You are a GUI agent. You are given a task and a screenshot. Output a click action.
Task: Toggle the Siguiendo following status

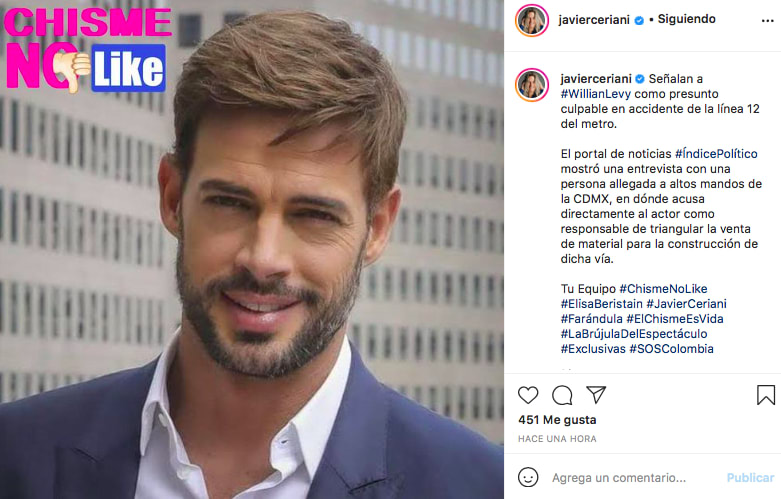(x=686, y=19)
